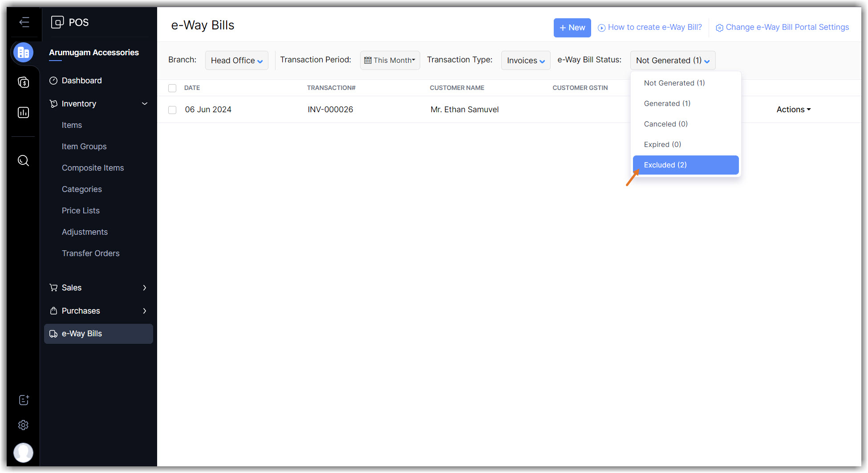Screen dimensions: 868x473
Task: Open the This Month transaction period dropdown
Action: pyautogui.click(x=390, y=61)
